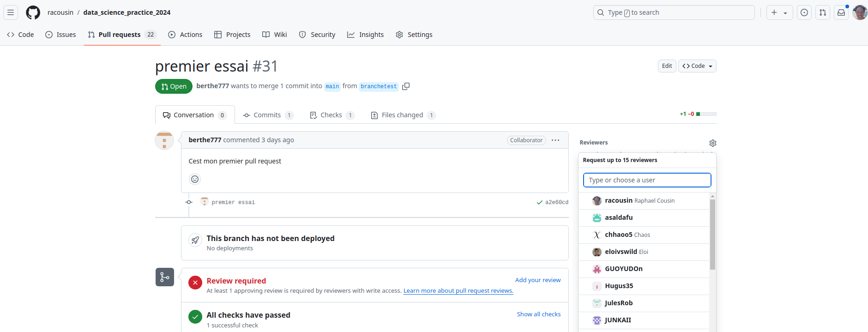
Task: Add an emoji reaction to comment
Action: [x=195, y=179]
